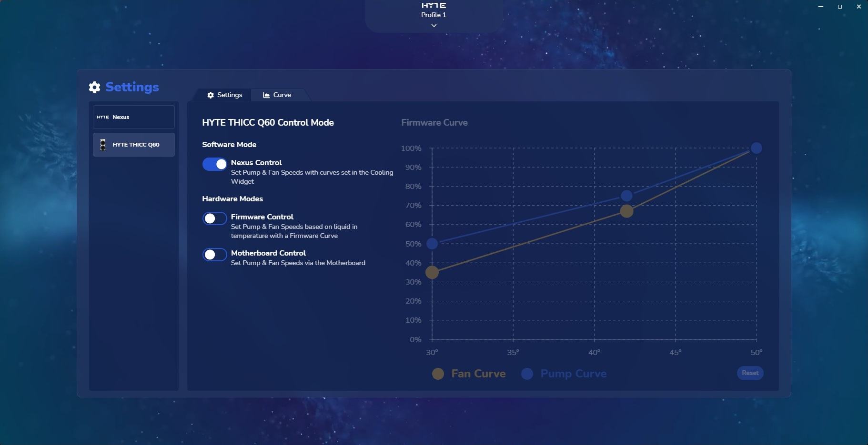This screenshot has height=445, width=868.
Task: Select the pump curve point at 50%
Action: [432, 244]
